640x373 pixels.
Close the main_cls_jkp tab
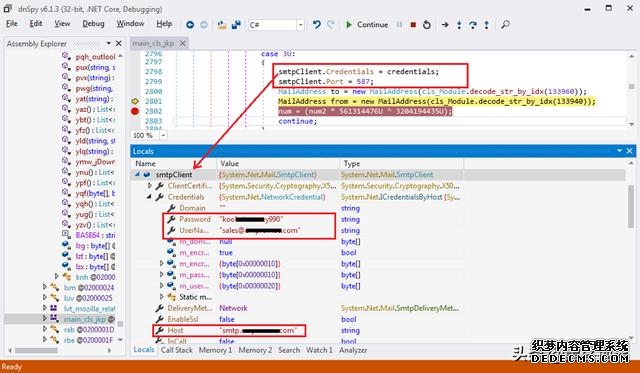[x=183, y=43]
